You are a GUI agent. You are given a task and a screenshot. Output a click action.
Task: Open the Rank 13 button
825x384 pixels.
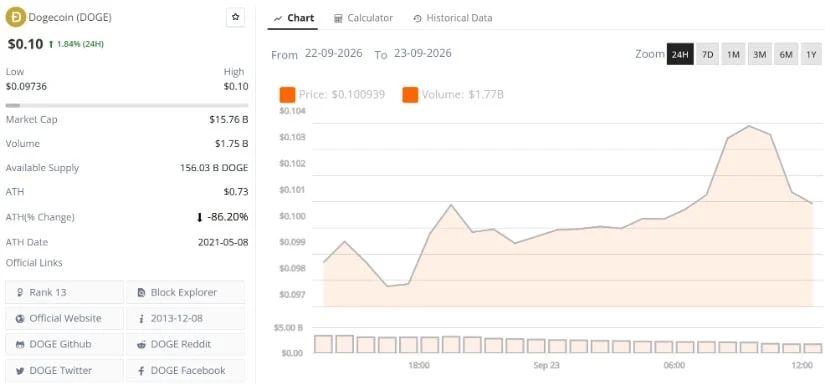click(x=65, y=292)
